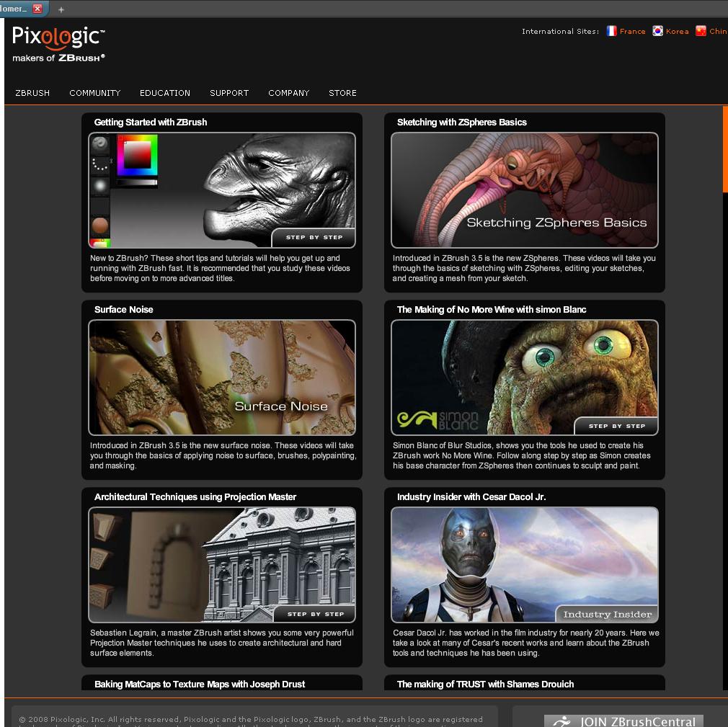This screenshot has height=727, width=728.
Task: Click the simon Blanc logo in thumbnail
Action: click(x=438, y=419)
